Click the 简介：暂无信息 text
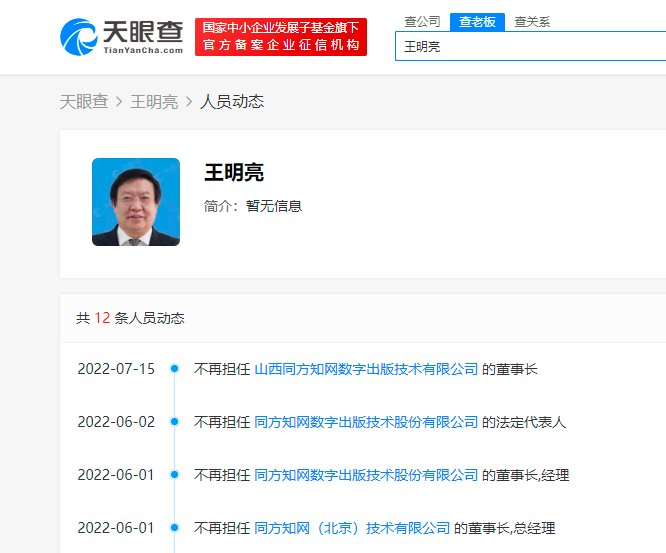This screenshot has width=666, height=553. tap(253, 206)
